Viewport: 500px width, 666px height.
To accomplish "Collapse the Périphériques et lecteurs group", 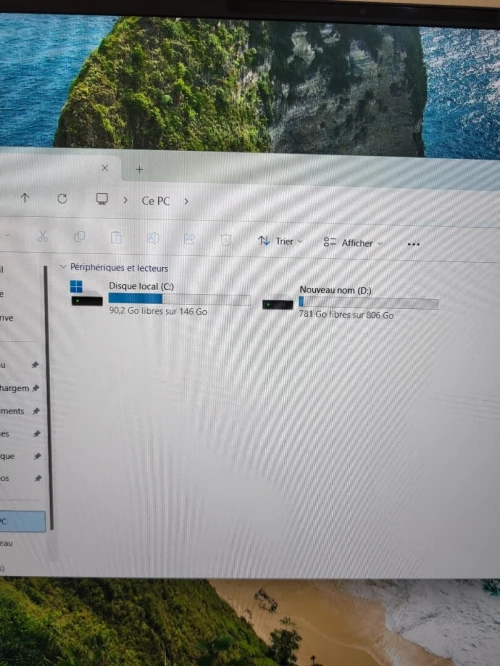I will (x=63, y=267).
